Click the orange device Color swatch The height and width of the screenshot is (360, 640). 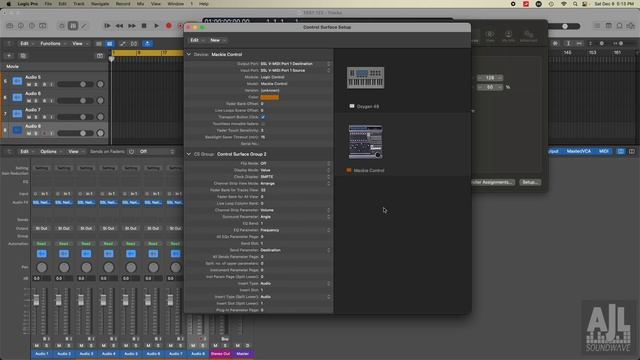[269, 97]
